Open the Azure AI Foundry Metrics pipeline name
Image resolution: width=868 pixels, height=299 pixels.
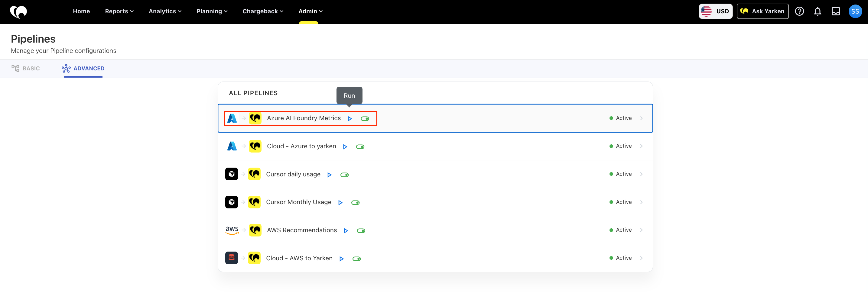point(304,118)
